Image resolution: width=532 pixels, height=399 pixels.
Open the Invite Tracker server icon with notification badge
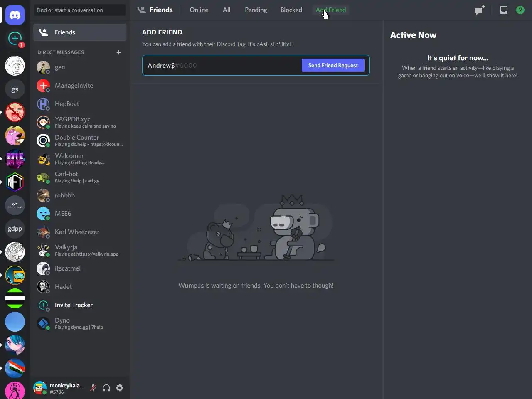point(15,39)
